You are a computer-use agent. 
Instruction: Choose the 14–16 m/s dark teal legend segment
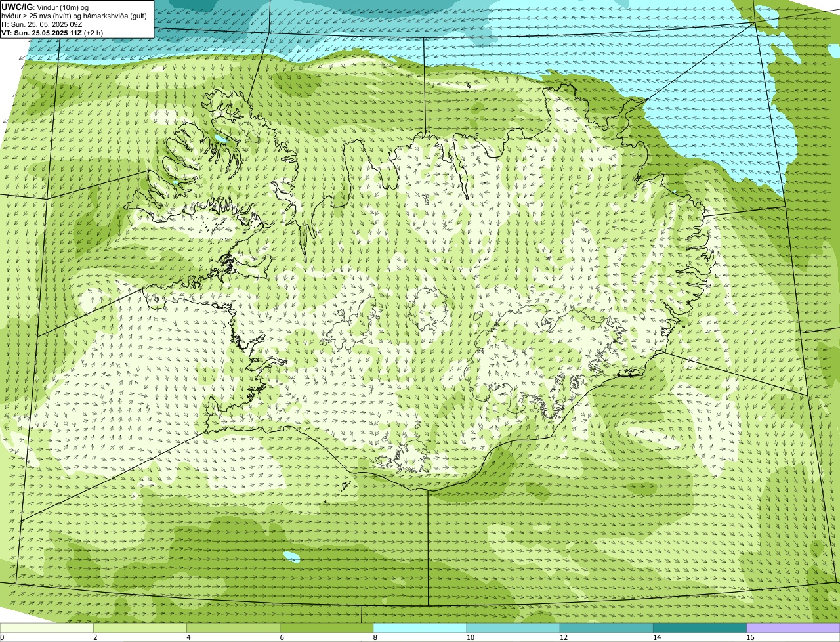[x=700, y=628]
